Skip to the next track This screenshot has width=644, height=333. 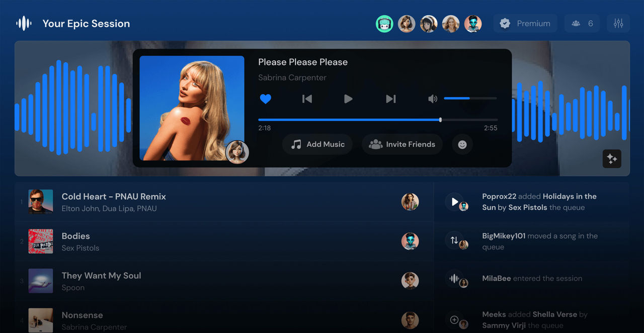(391, 99)
